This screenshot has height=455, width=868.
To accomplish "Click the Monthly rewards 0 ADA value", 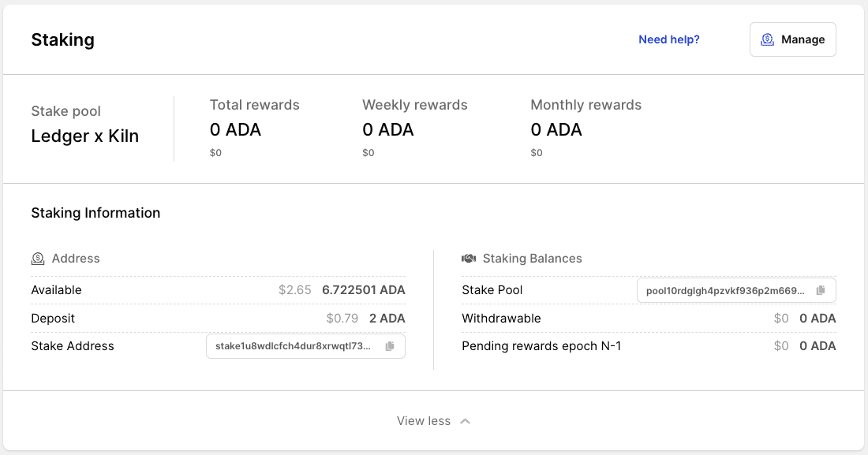I will [x=556, y=129].
